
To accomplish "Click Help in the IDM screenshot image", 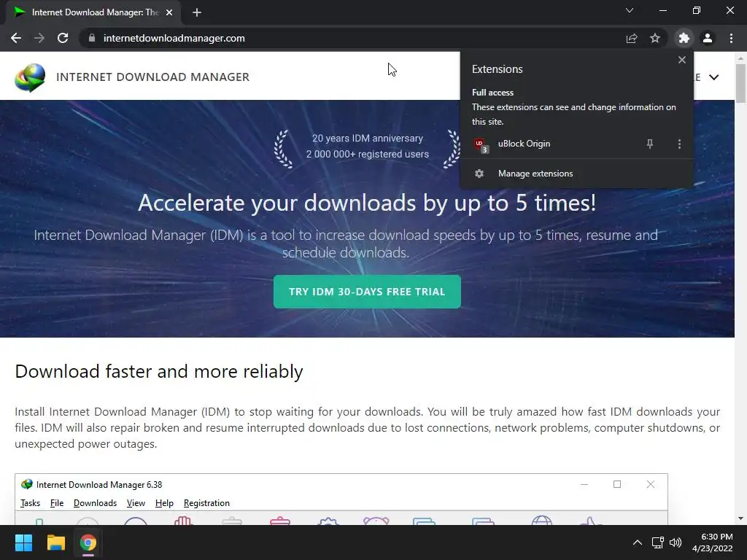I will (164, 503).
